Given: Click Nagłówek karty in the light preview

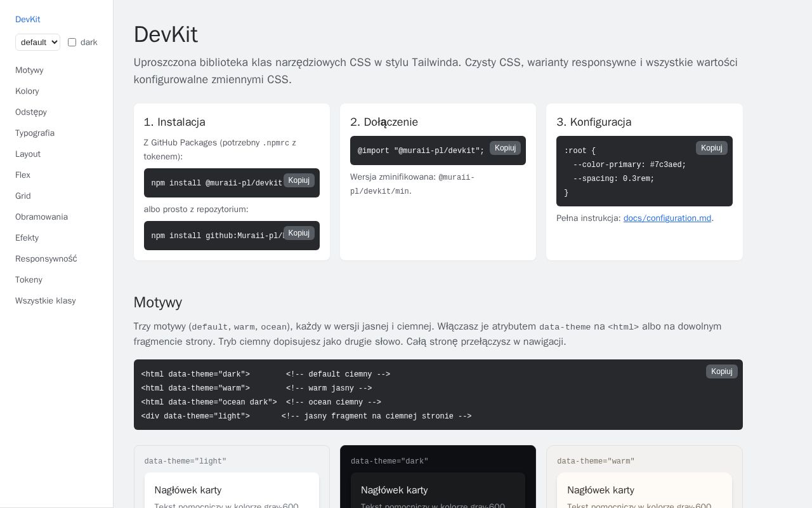Looking at the screenshot, I should tap(188, 490).
